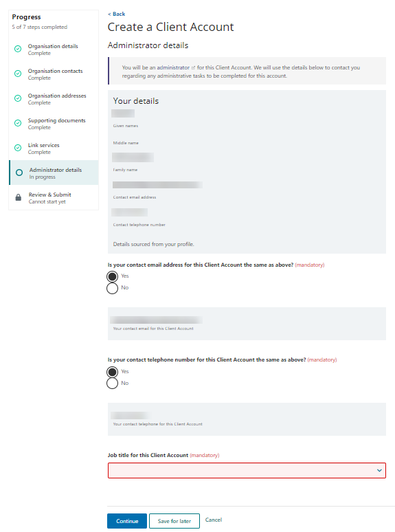Select Yes for same contact telephone number

click(x=112, y=372)
